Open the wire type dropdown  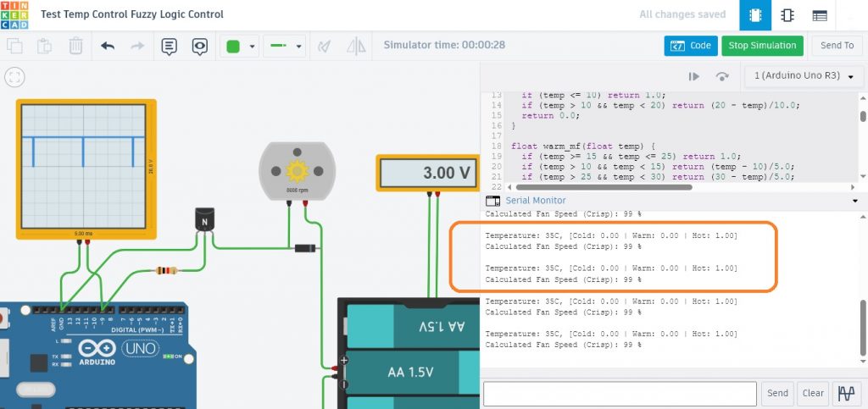coord(284,47)
